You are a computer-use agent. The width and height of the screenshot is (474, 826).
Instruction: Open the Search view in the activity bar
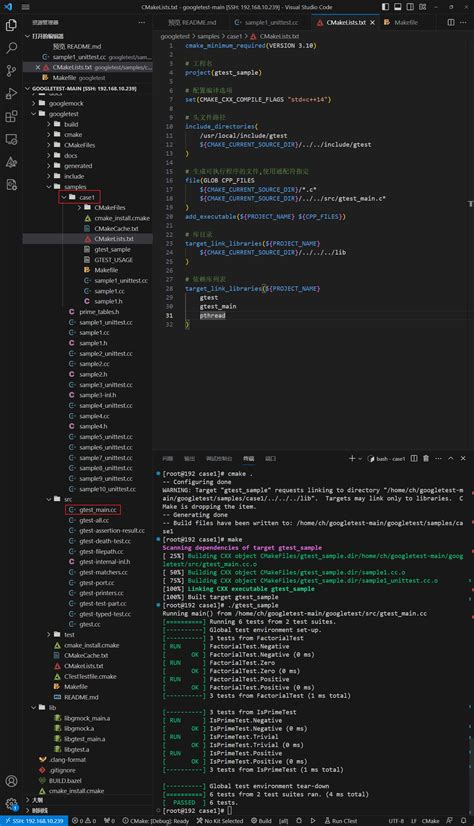click(11, 48)
